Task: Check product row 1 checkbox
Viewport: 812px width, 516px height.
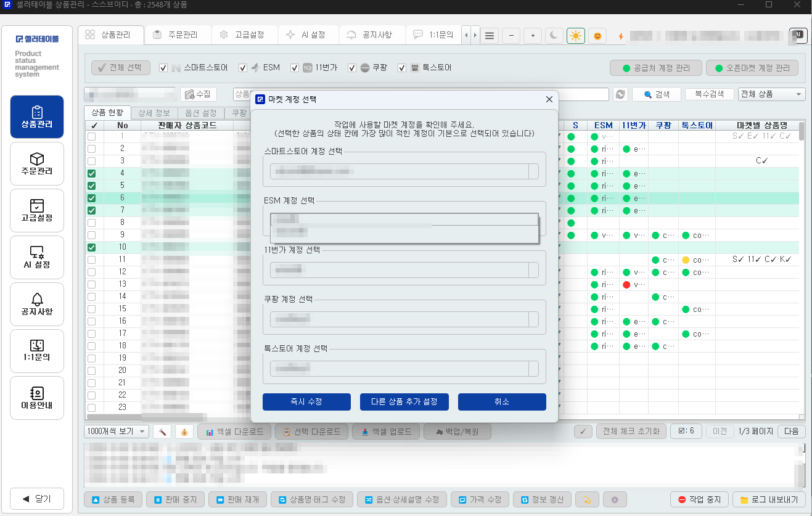Action: (92, 136)
